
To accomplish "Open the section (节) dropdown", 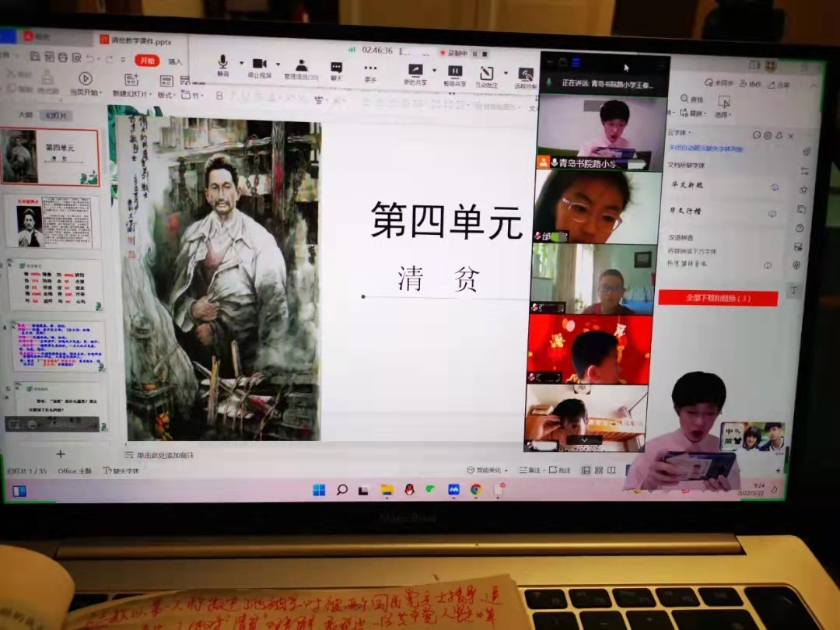I will [x=192, y=96].
